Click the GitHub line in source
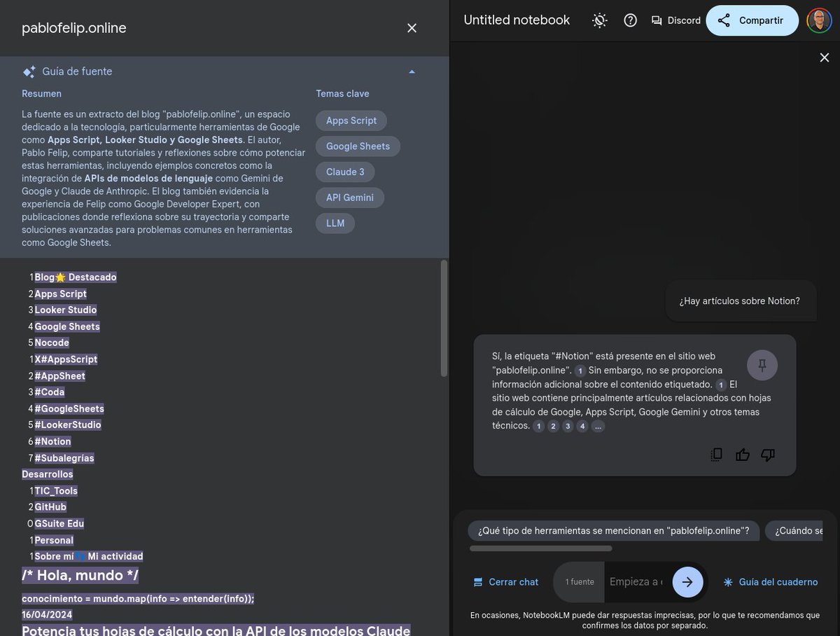 tap(50, 507)
